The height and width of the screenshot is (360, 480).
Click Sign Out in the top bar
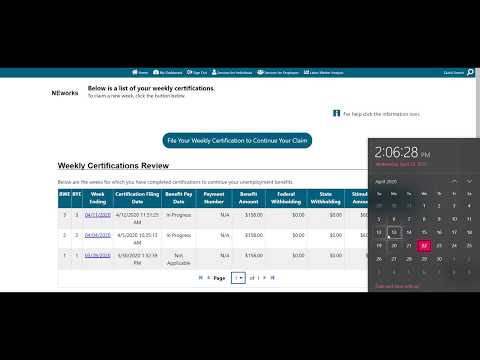pos(197,72)
